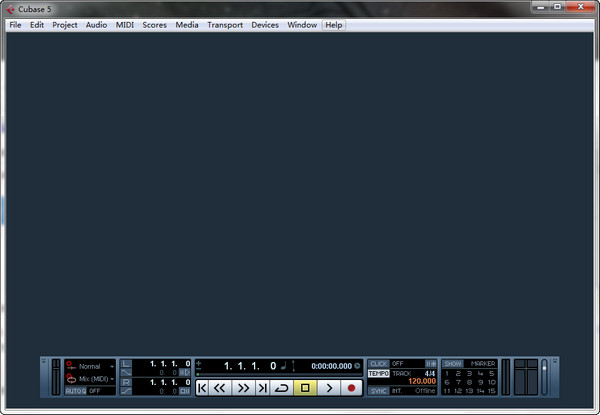Click the red Record button
The image size is (600, 415).
[351, 388]
